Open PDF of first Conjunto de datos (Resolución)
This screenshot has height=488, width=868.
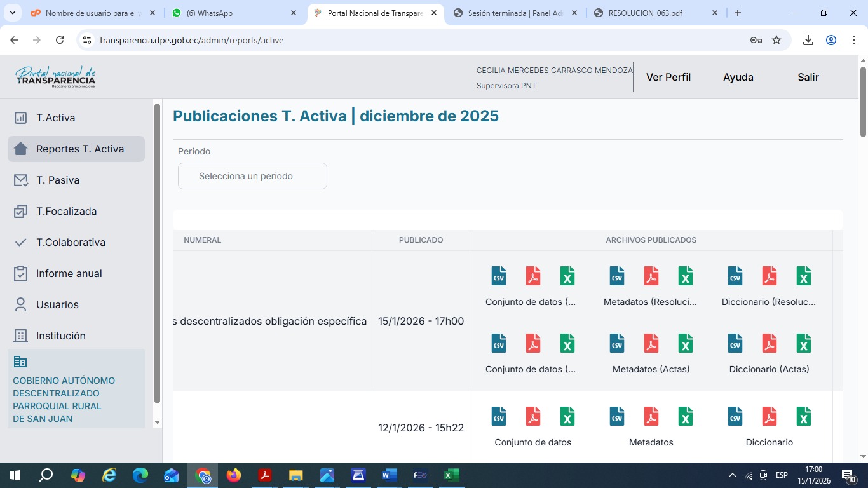pos(533,276)
